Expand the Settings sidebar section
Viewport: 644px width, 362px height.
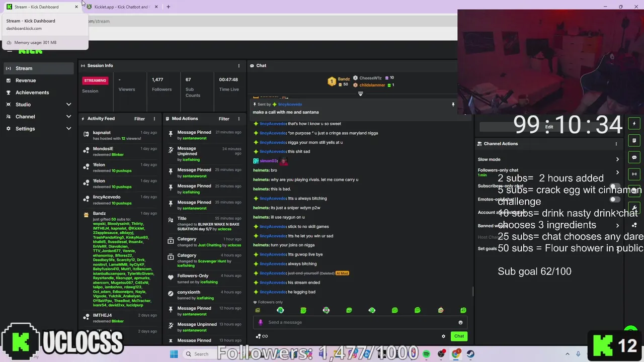68,129
